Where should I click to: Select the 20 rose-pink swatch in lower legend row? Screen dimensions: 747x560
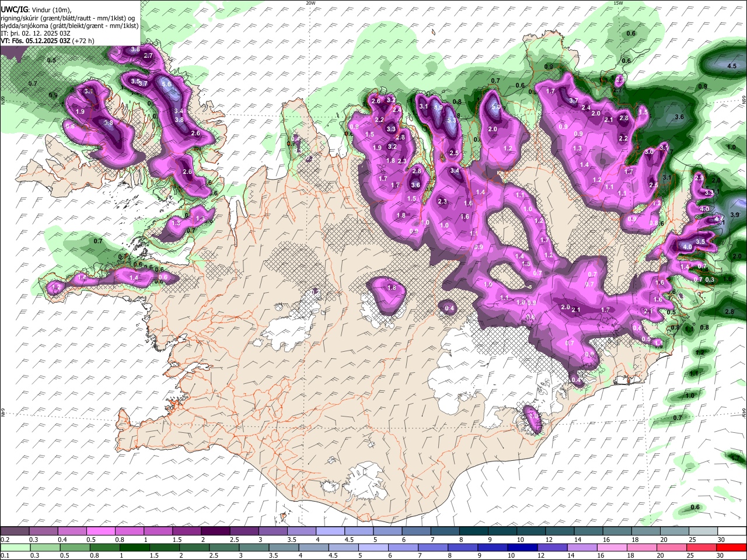pos(671,547)
